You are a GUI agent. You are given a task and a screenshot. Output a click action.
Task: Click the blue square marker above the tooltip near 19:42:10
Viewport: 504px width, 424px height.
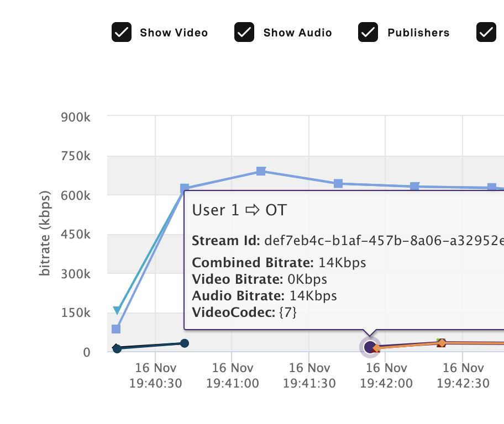click(x=415, y=186)
